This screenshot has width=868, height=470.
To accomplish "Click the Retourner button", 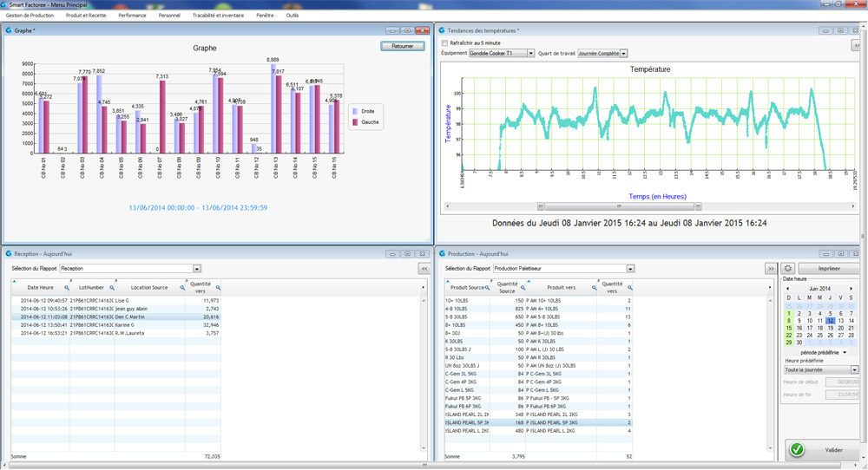I will coord(403,46).
